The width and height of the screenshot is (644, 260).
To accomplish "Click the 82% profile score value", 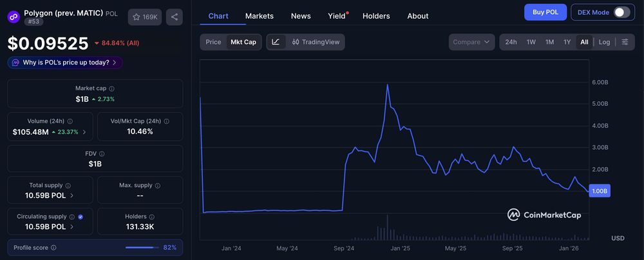I will pyautogui.click(x=169, y=248).
